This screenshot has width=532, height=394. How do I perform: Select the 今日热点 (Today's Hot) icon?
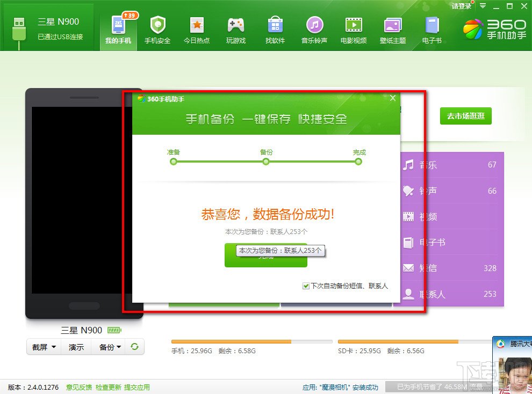197,28
